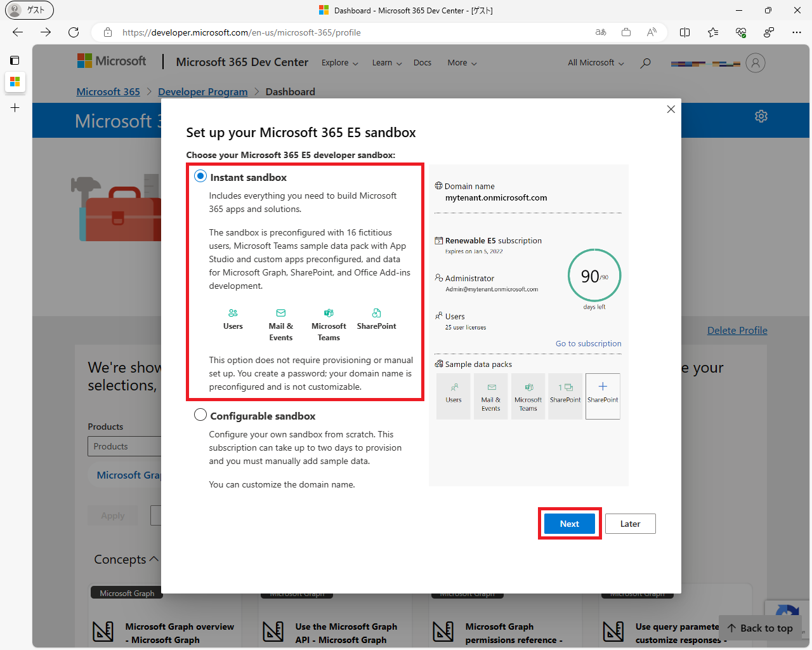Open Microsoft 365 Dev Center home link
The width and height of the screenshot is (812, 650).
click(x=242, y=62)
